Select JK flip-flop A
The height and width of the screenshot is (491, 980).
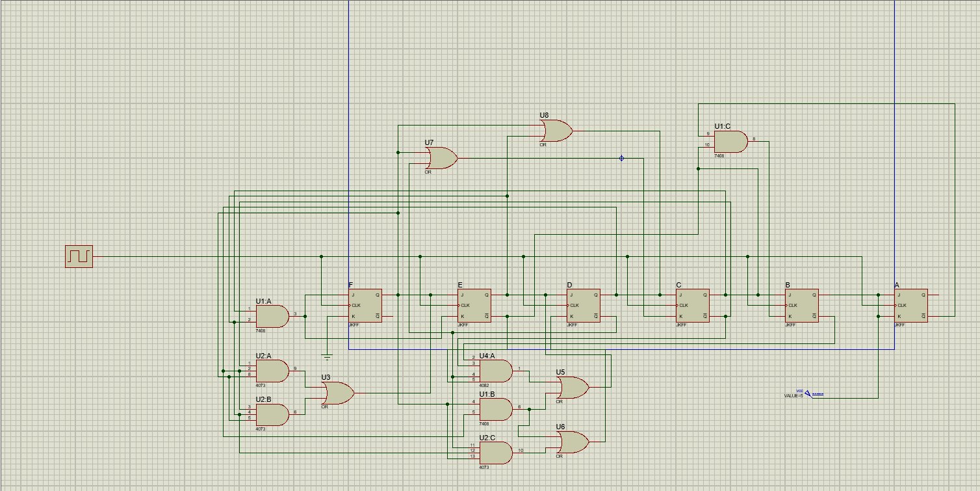click(x=911, y=306)
